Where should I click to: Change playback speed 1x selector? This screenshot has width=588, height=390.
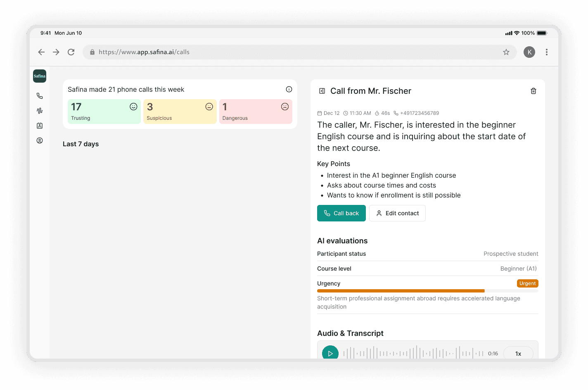[x=518, y=353]
